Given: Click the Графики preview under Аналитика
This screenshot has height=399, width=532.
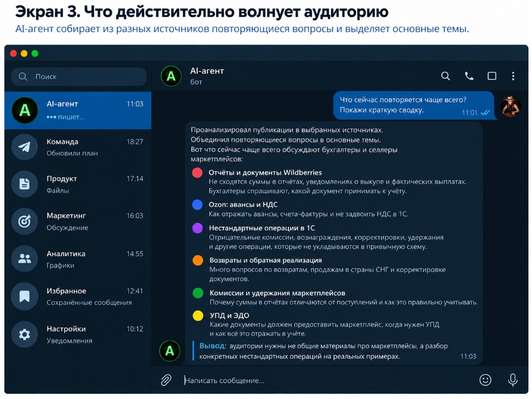Looking at the screenshot, I should 60,265.
